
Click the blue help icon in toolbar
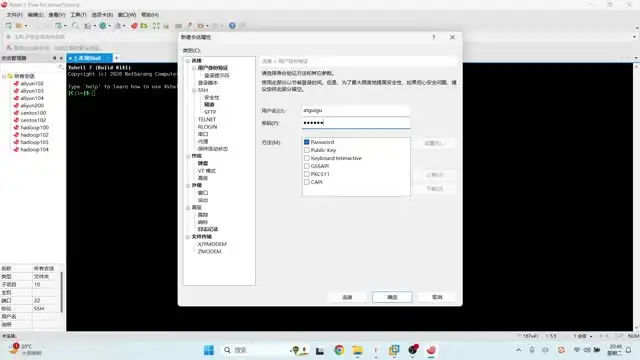tap(232, 26)
